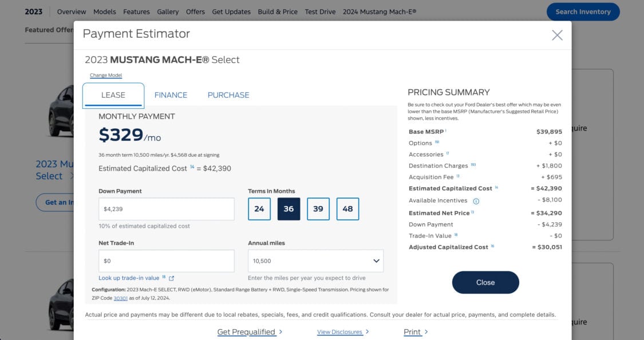
Task: Close the Payment Estimator with the X icon
Action: point(557,35)
